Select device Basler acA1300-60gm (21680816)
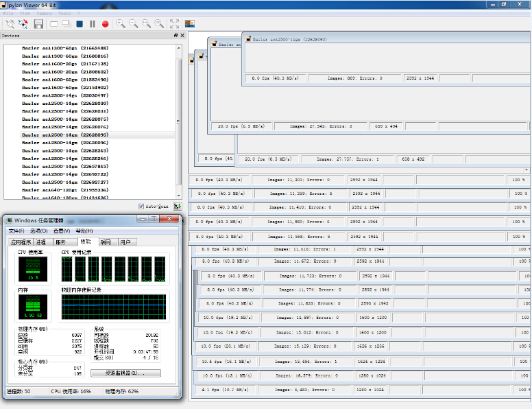Screen dimensions: 532x409 click(x=65, y=56)
